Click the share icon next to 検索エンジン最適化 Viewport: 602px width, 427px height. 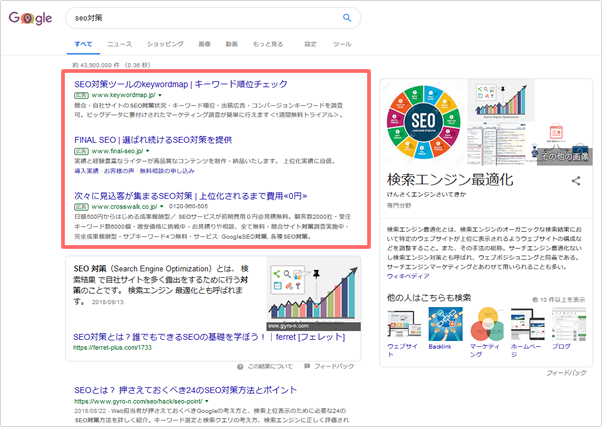(576, 180)
